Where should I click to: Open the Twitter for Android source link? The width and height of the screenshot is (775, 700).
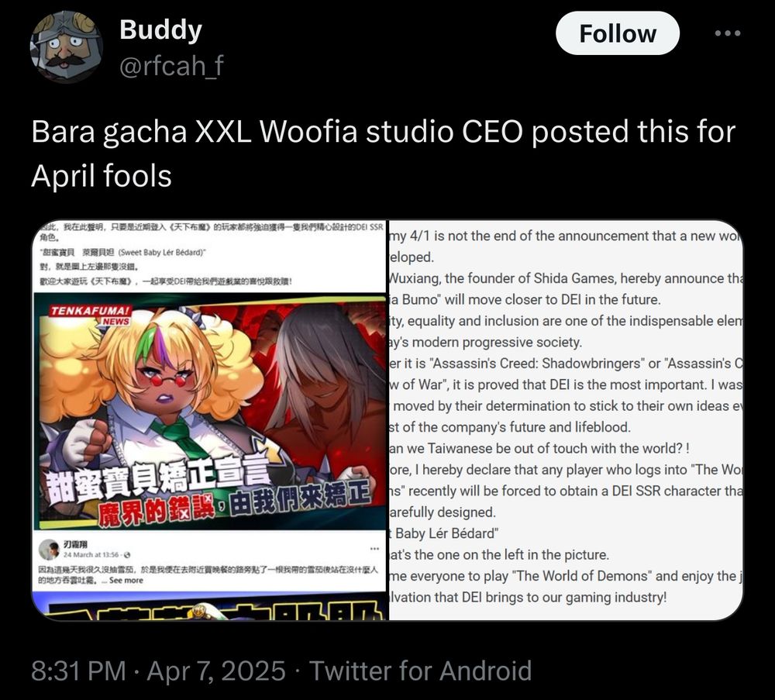coord(420,671)
